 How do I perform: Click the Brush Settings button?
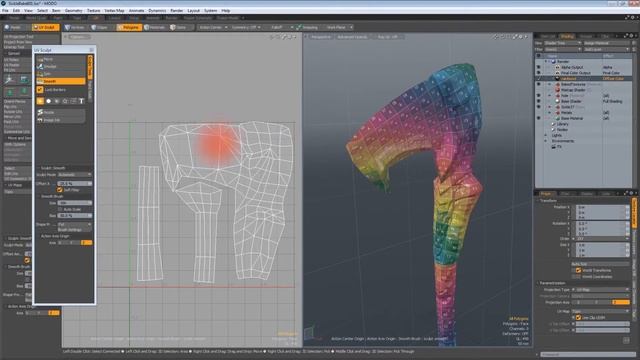[x=75, y=230]
